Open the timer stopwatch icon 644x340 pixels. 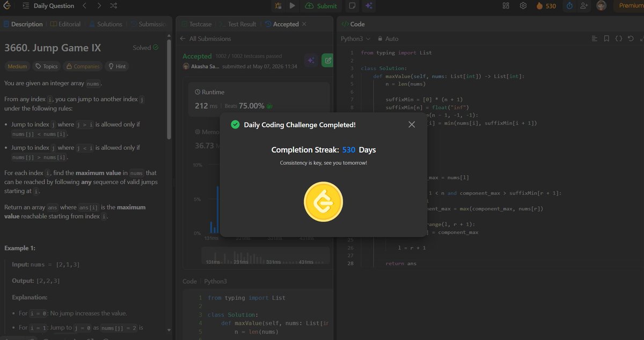pos(569,6)
